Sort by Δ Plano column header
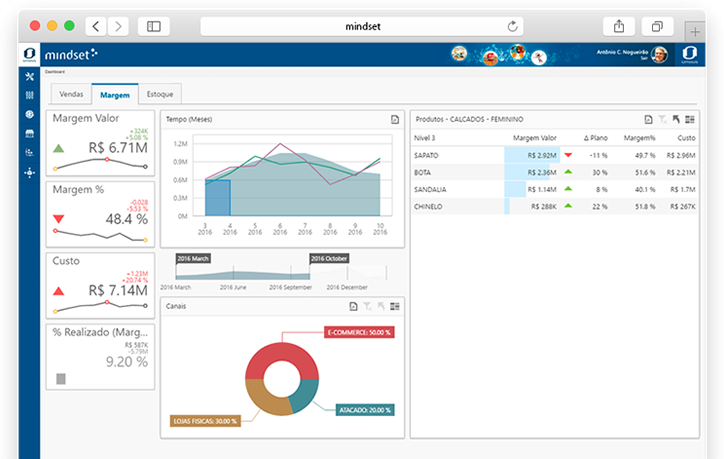The height and width of the screenshot is (459, 724). [x=596, y=138]
